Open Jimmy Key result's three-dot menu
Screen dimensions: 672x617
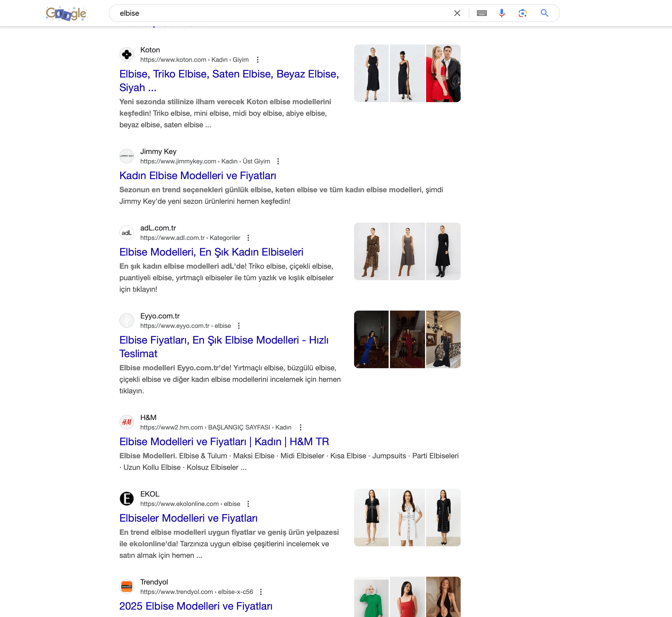(278, 161)
